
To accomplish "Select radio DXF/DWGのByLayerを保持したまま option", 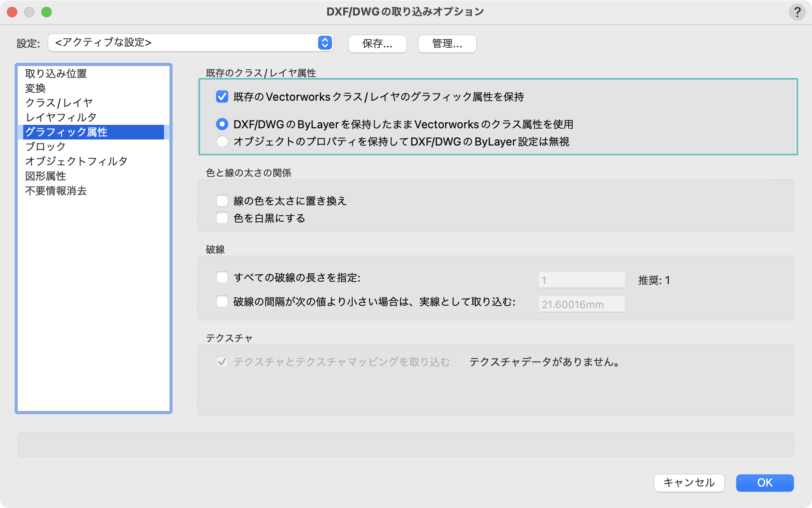I will [222, 124].
